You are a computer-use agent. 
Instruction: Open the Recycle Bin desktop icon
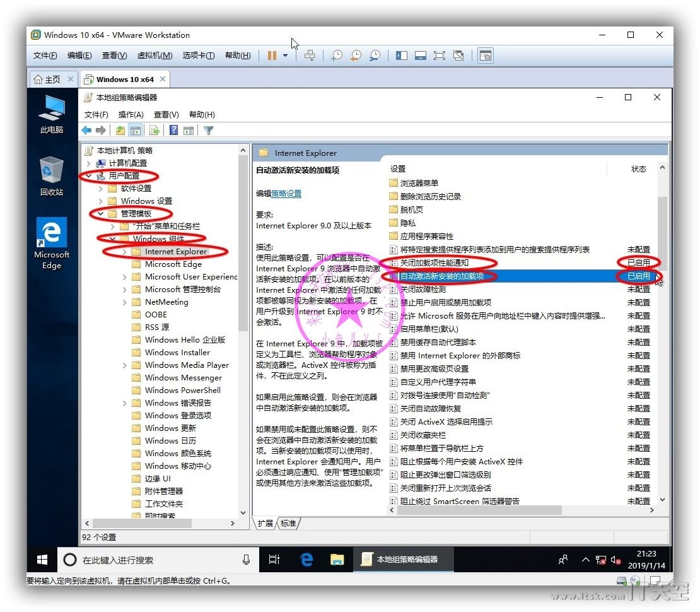(51, 177)
